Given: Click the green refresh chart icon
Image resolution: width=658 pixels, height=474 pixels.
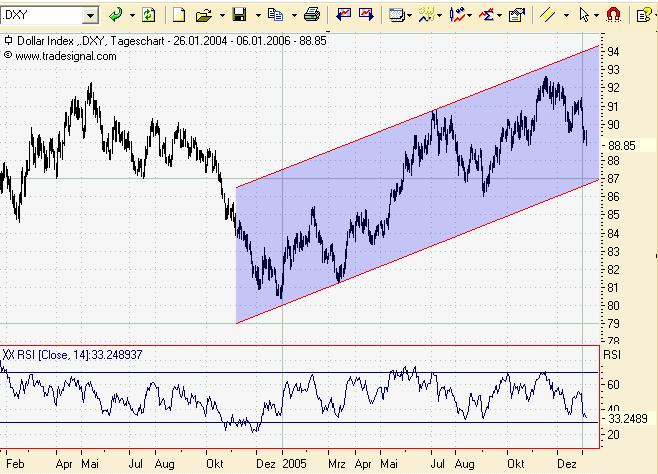Looking at the screenshot, I should pos(149,16).
